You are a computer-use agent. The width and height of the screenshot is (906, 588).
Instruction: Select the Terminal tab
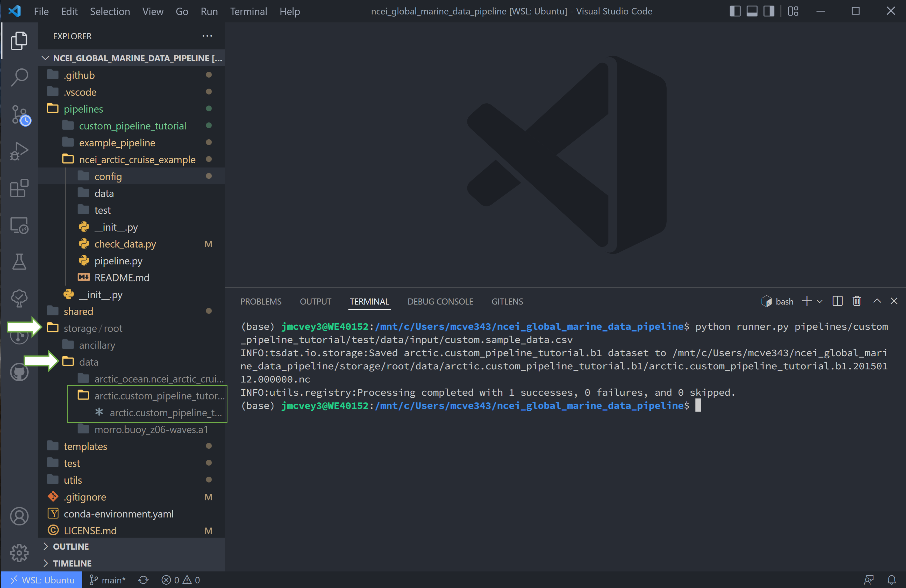(x=369, y=302)
